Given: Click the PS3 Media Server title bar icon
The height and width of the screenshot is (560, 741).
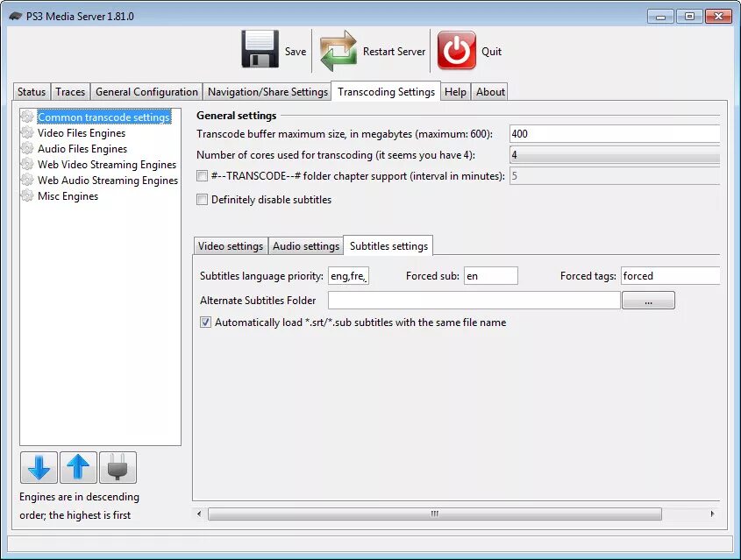Looking at the screenshot, I should tap(15, 16).
